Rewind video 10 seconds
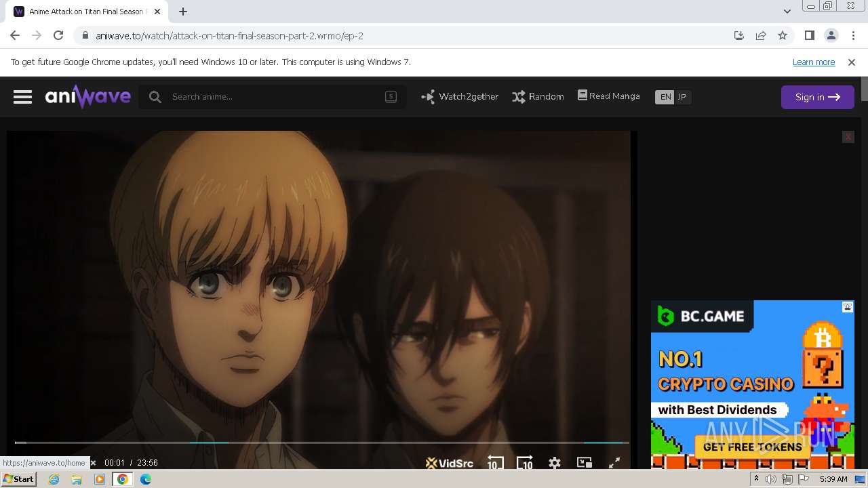This screenshot has height=488, width=868. click(495, 463)
